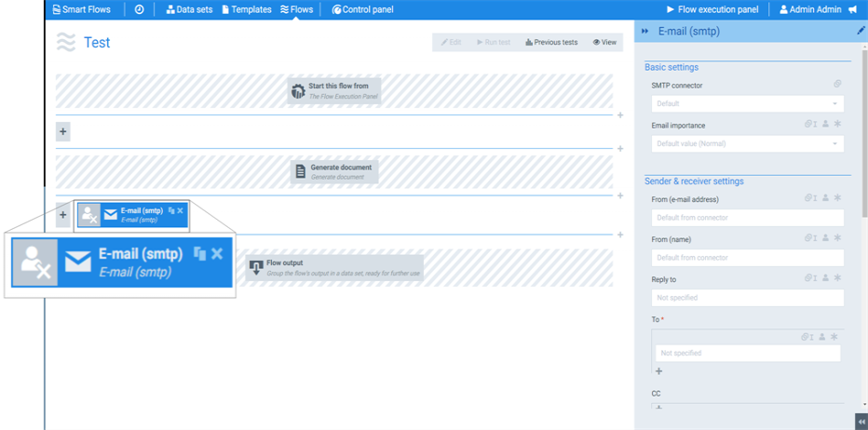The height and width of the screenshot is (430, 868).
Task: Click field link icon for Reply to
Action: coord(810,277)
